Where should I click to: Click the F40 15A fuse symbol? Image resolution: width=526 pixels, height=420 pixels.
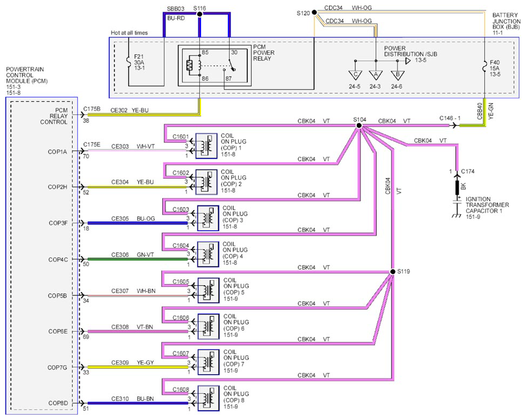[485, 66]
